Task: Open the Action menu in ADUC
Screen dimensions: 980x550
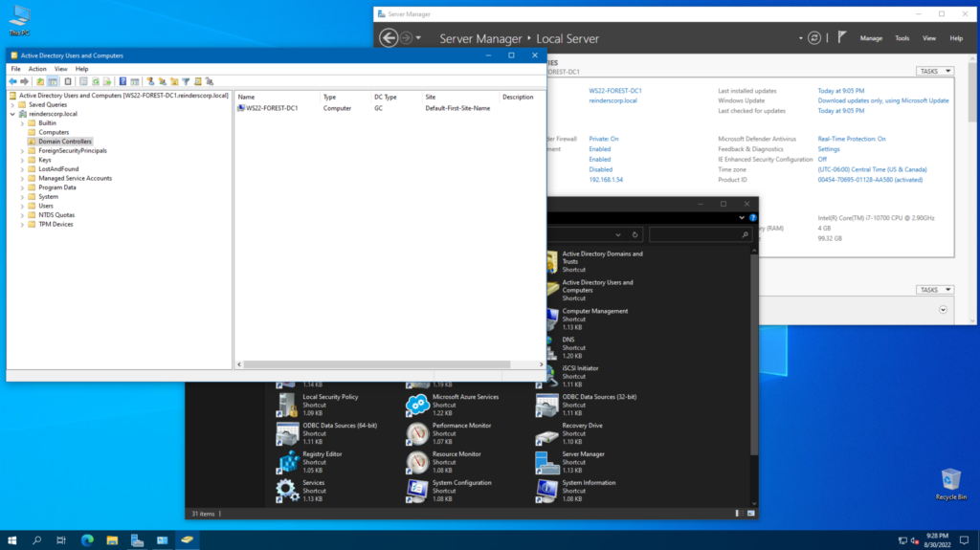Action: coord(37,69)
